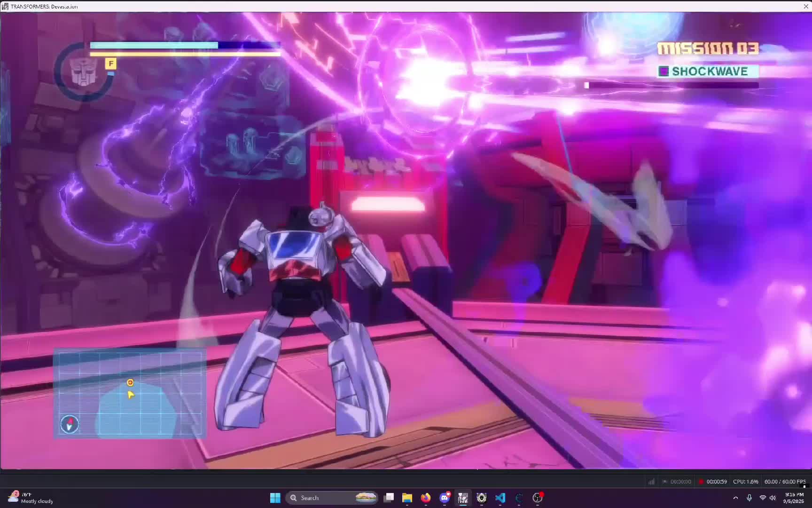Image resolution: width=812 pixels, height=508 pixels.
Task: Open Task View from taskbar
Action: click(x=389, y=498)
